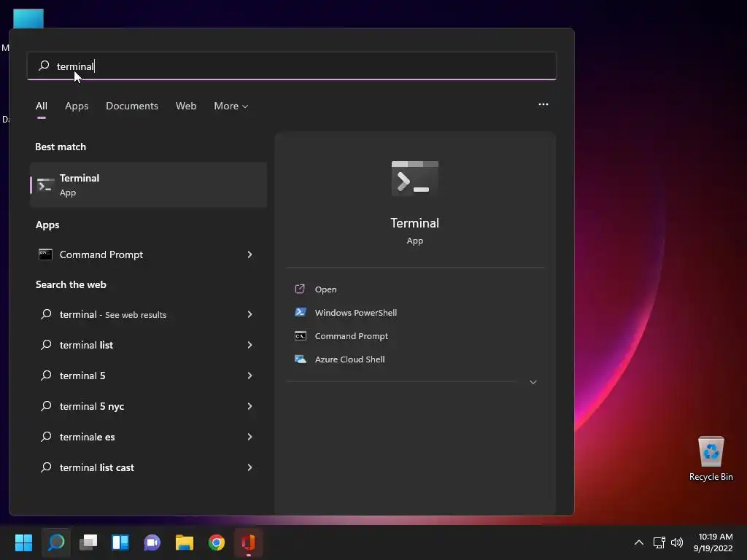This screenshot has width=747, height=560.
Task: Open the three-dot options menu
Action: [543, 104]
